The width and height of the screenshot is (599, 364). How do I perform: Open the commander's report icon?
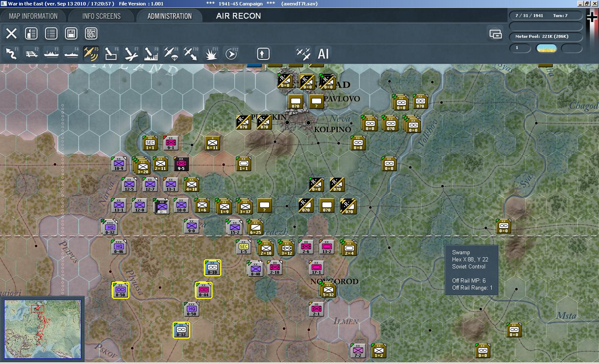tap(31, 33)
